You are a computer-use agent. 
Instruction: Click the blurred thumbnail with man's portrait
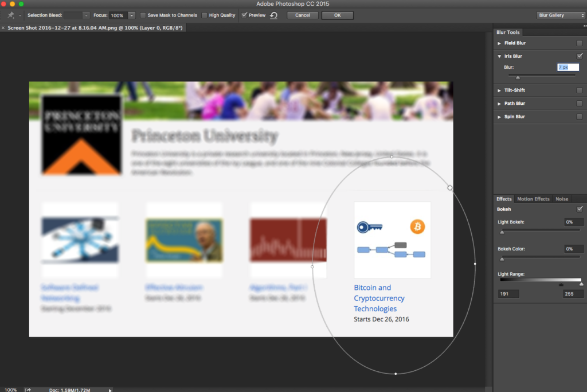tap(184, 240)
